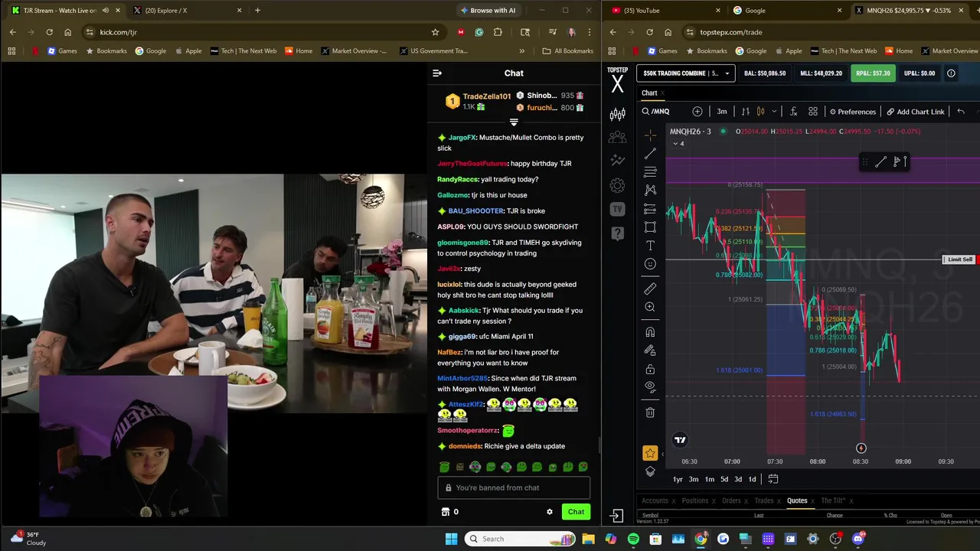The width and height of the screenshot is (980, 551).
Task: Open the TopstepX community people icon
Action: tap(617, 137)
